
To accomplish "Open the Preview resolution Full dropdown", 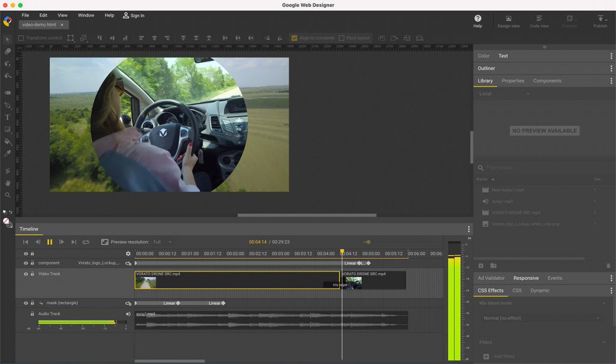I will [162, 242].
